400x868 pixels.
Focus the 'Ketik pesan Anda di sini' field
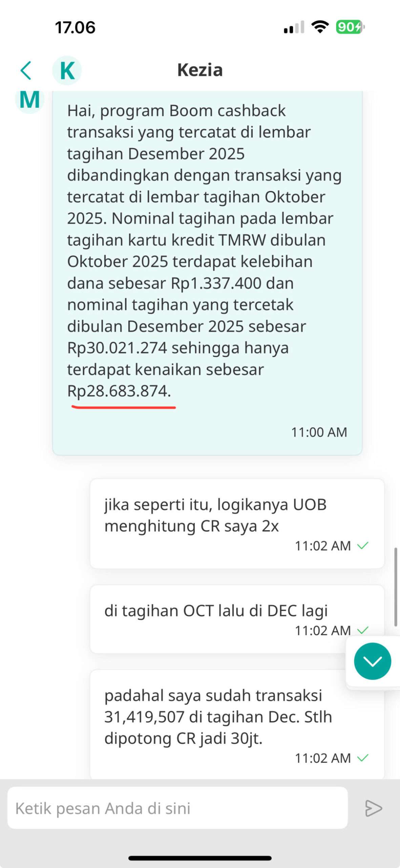pos(177,808)
